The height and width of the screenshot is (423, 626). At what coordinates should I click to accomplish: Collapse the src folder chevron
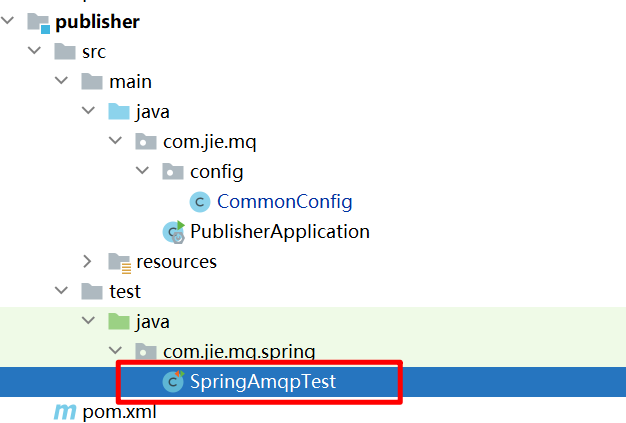tap(35, 50)
